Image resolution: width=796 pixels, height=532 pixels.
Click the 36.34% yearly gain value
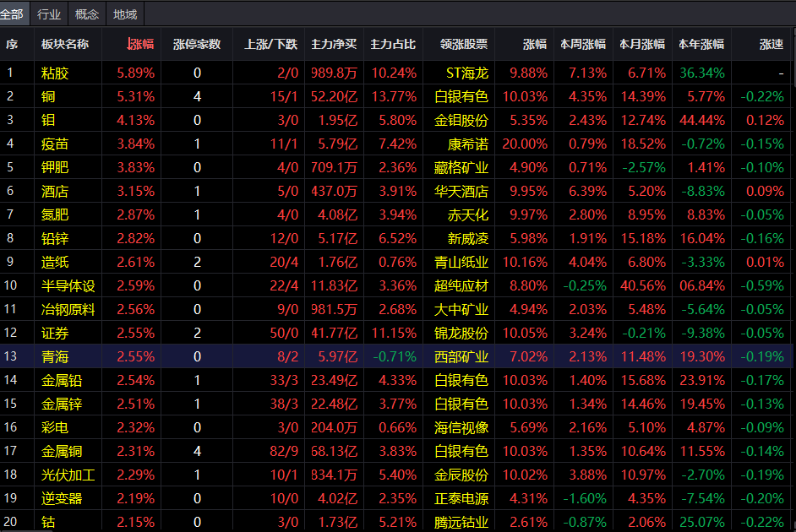tap(702, 73)
